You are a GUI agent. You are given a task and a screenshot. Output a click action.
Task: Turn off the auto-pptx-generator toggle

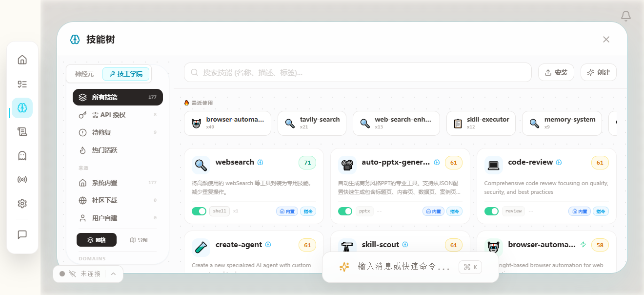[x=345, y=211]
